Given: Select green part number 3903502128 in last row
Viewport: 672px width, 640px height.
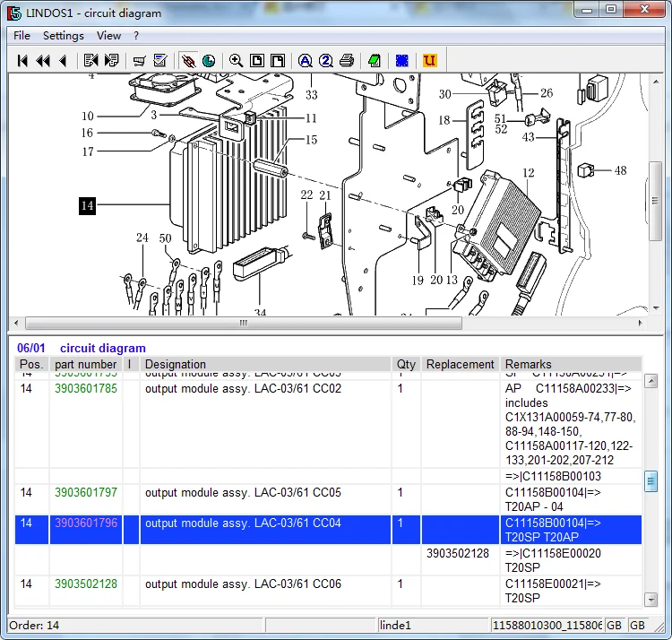Looking at the screenshot, I should pyautogui.click(x=86, y=584).
